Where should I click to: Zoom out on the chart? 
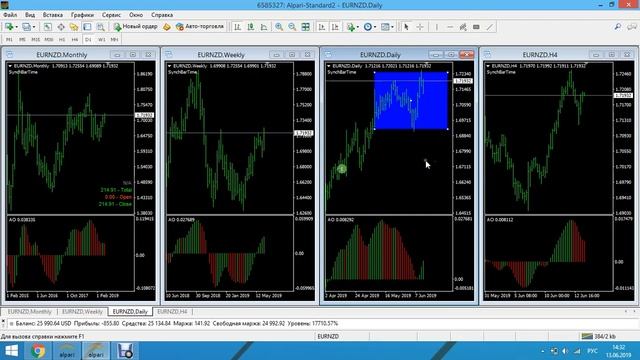pos(292,27)
